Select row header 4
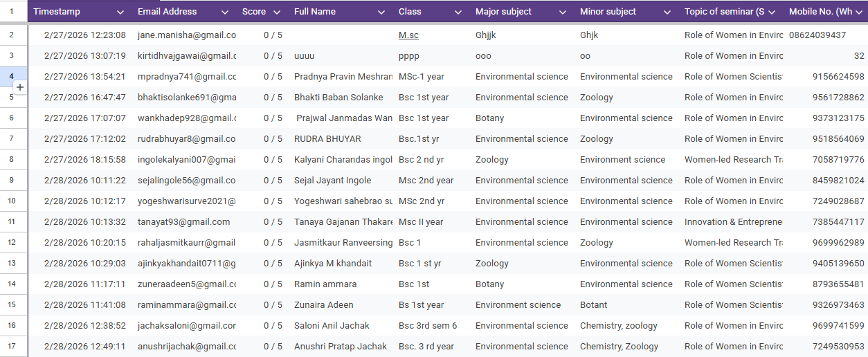 click(12, 75)
